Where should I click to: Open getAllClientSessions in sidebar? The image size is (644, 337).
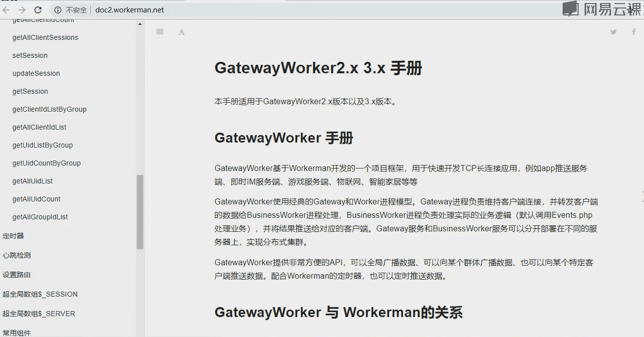[x=45, y=37]
